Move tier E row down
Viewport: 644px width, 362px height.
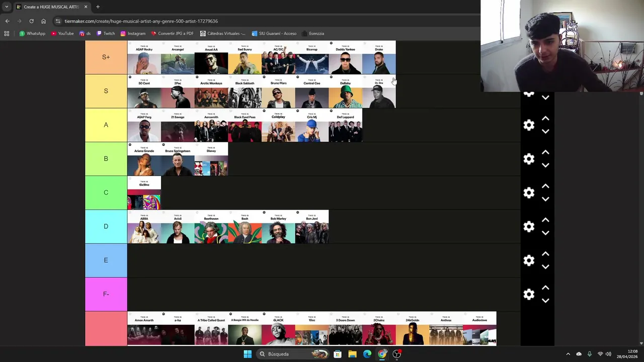pos(545,266)
